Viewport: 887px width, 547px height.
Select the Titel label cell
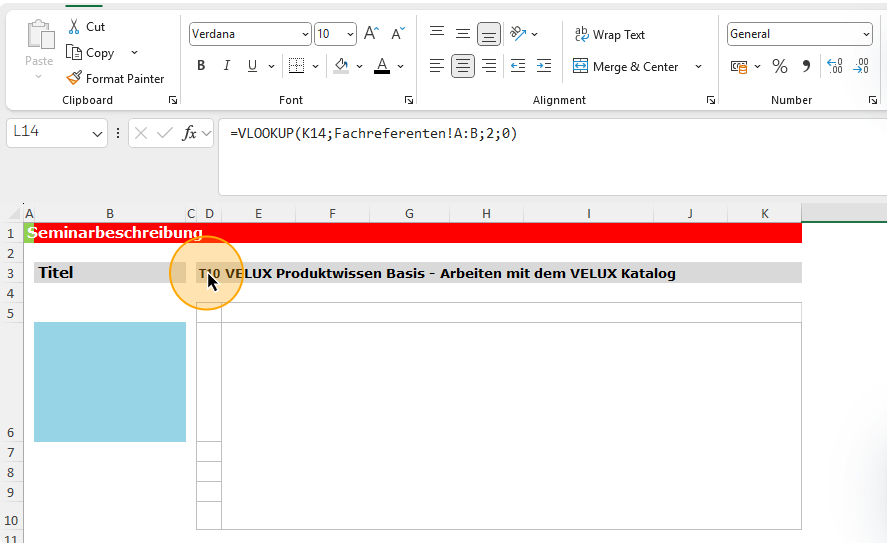tap(110, 273)
